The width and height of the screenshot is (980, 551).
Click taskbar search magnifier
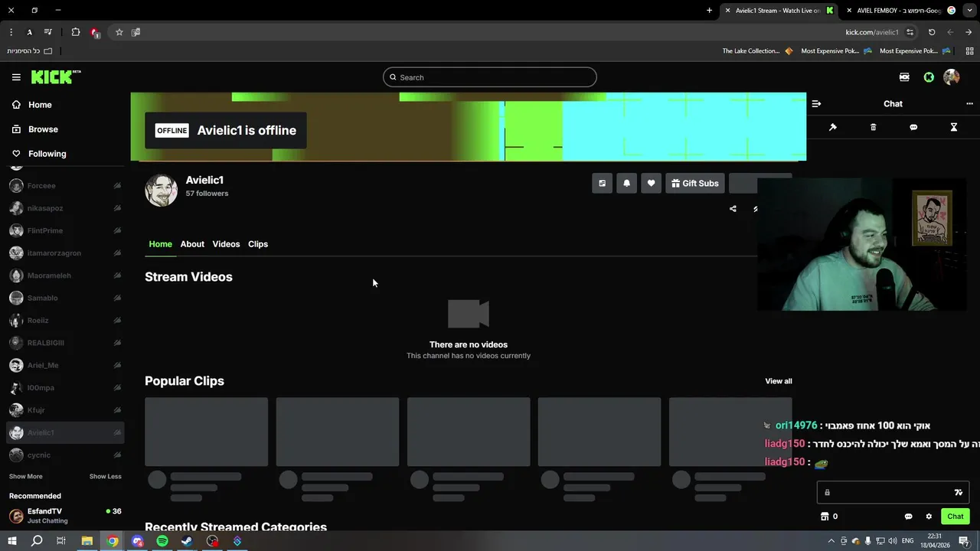[37, 541]
